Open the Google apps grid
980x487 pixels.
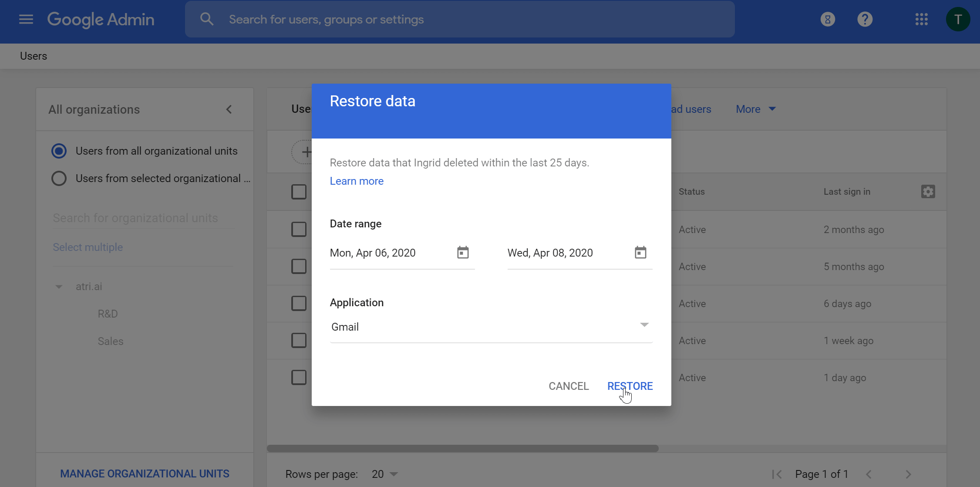pos(921,19)
